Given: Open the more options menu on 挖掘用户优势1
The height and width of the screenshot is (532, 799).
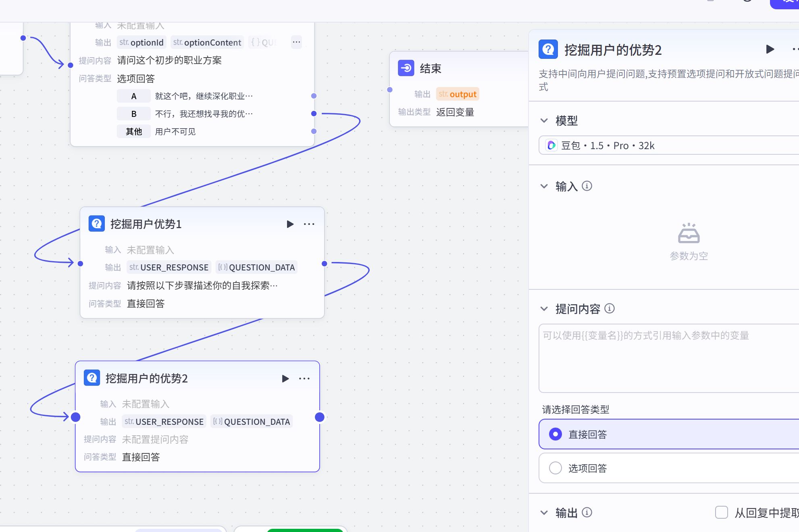Looking at the screenshot, I should tap(309, 224).
